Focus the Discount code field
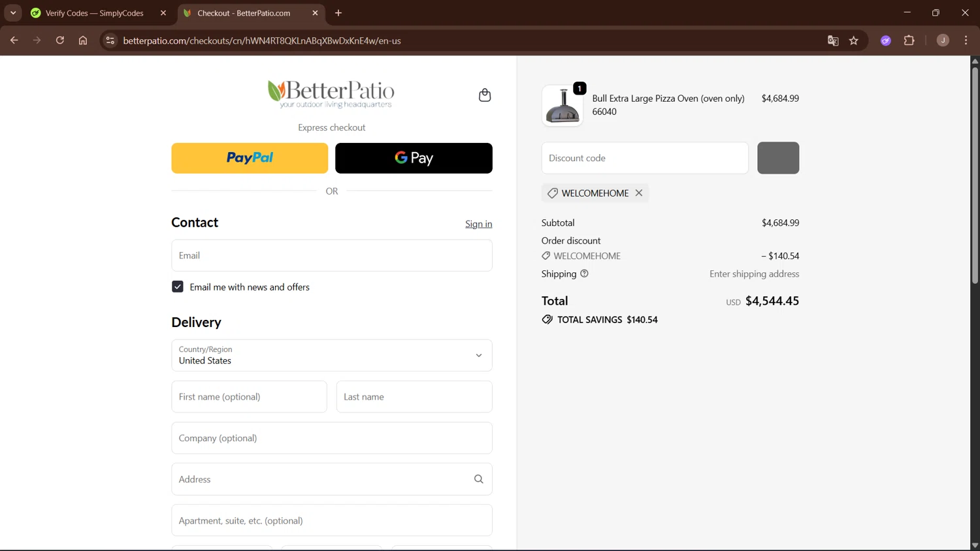Image resolution: width=980 pixels, height=551 pixels. tap(645, 158)
